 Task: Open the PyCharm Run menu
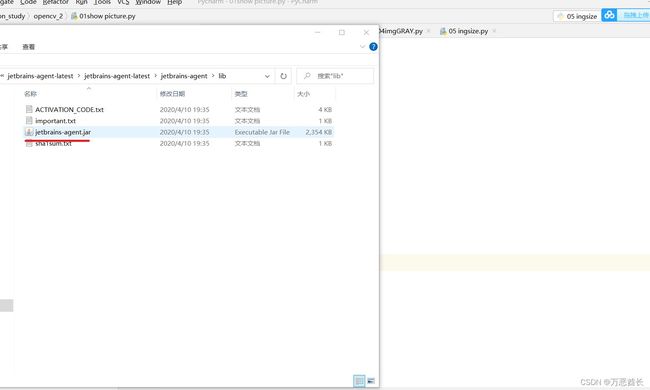81,2
